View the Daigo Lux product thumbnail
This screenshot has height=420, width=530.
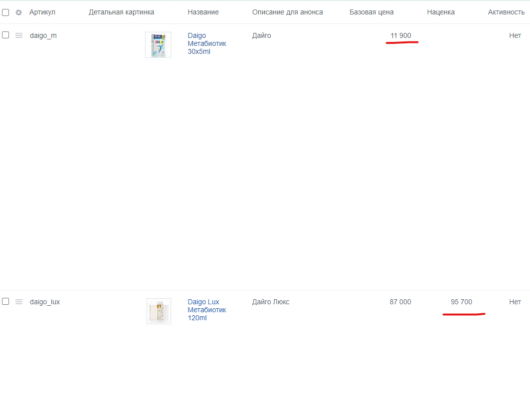(x=159, y=311)
